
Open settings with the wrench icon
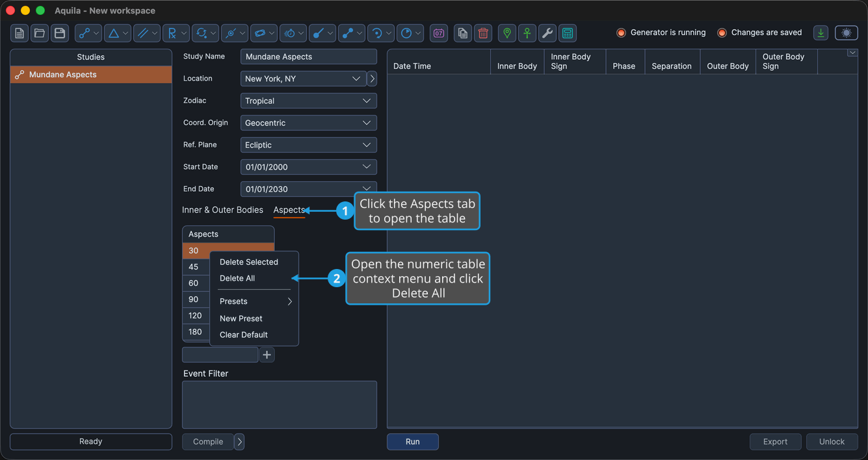[547, 33]
